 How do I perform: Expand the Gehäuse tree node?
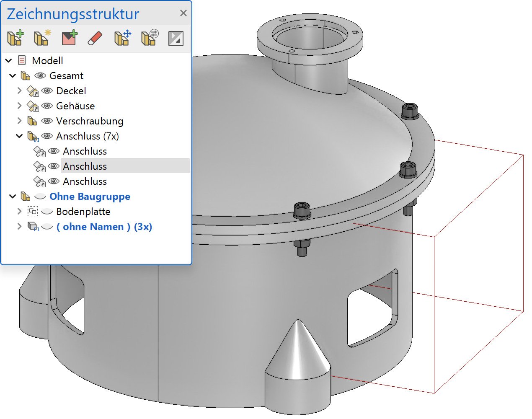(19, 106)
